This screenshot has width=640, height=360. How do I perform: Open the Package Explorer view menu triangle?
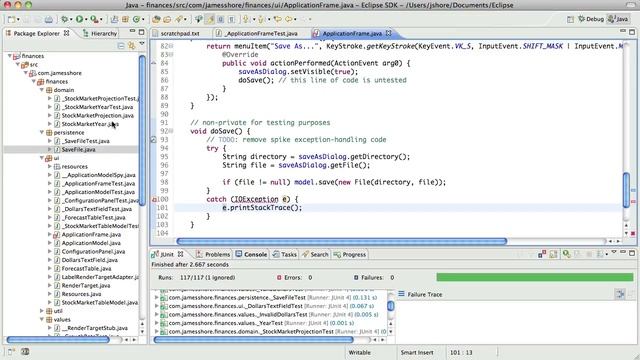click(x=142, y=43)
